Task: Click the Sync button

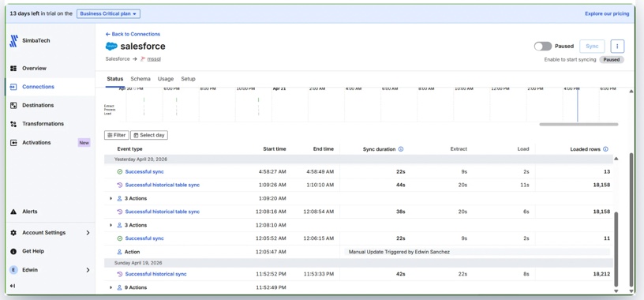Action: pos(592,47)
